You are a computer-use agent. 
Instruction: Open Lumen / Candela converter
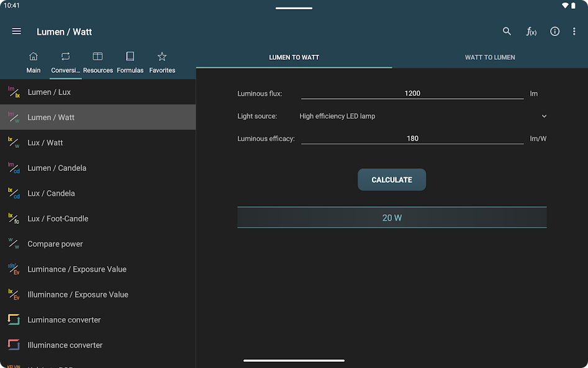click(98, 168)
